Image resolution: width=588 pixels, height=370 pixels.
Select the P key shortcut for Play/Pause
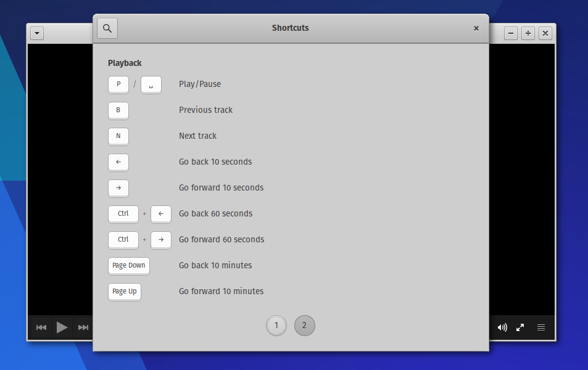(x=118, y=84)
